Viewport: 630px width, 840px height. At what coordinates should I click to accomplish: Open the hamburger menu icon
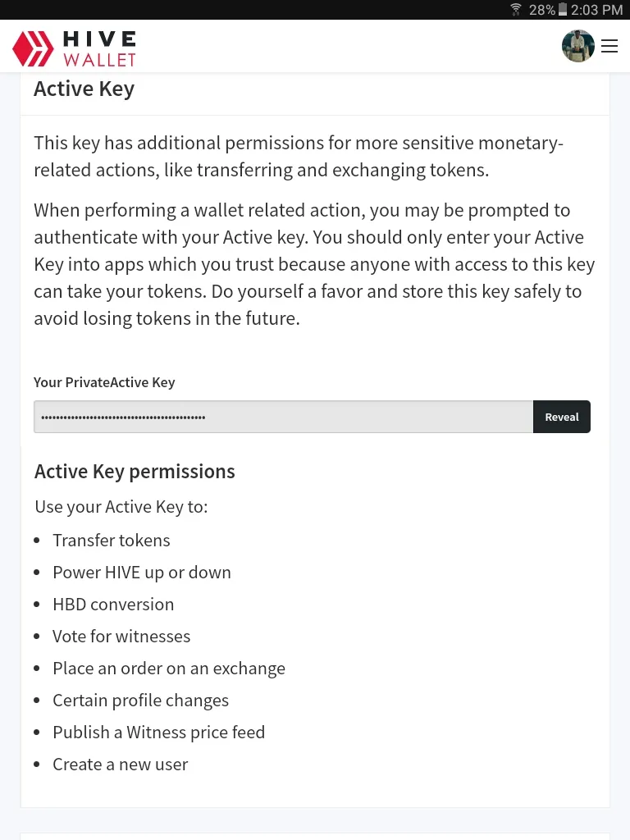pyautogui.click(x=609, y=46)
